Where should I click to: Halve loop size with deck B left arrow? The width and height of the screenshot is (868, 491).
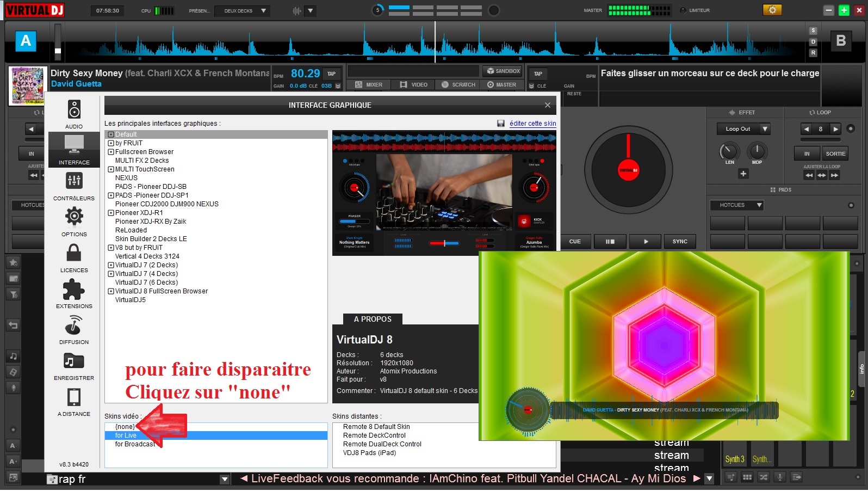[807, 129]
